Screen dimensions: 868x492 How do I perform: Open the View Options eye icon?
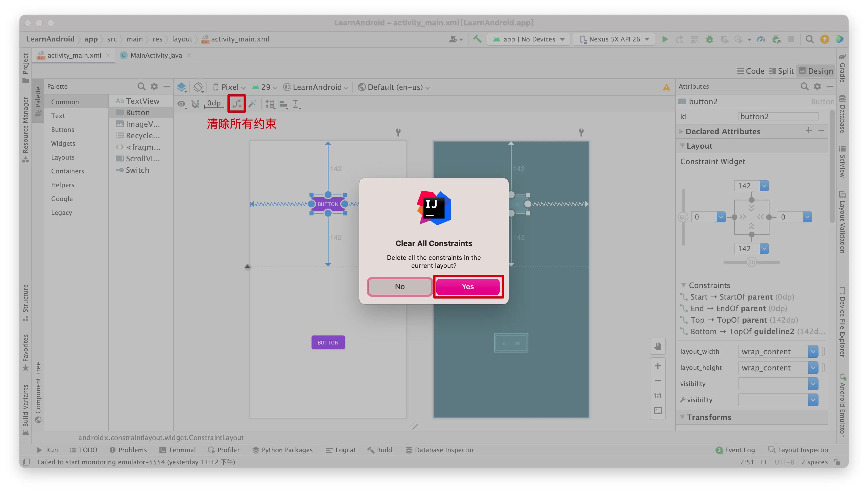click(x=181, y=104)
